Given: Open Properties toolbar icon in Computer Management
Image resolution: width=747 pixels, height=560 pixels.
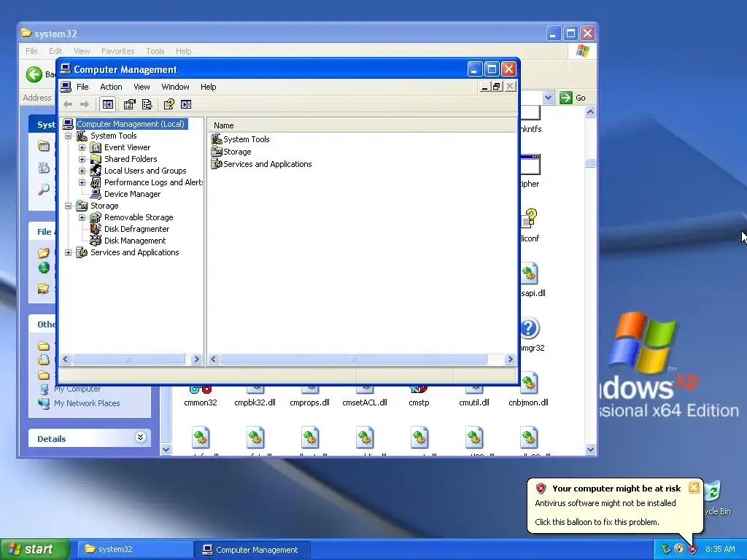Looking at the screenshot, I should click(x=129, y=104).
